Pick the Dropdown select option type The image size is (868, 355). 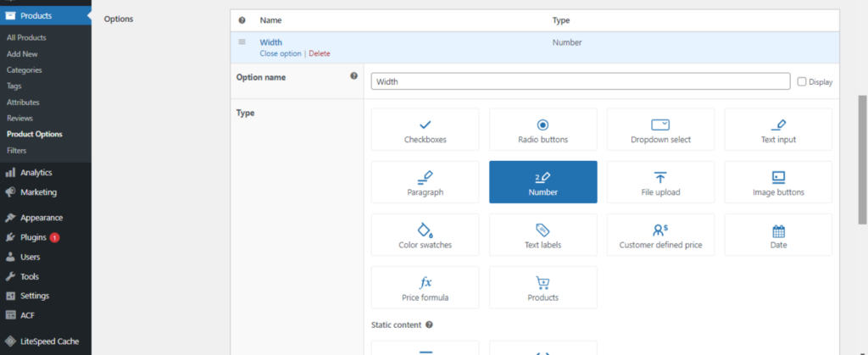coord(660,130)
